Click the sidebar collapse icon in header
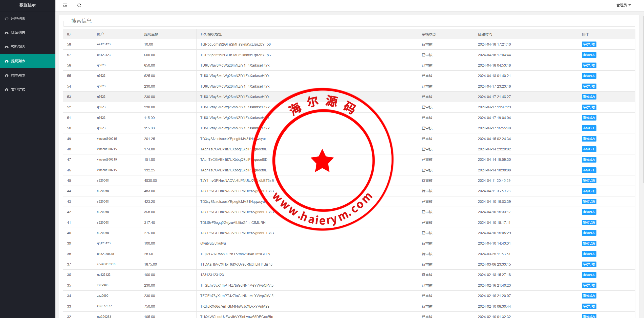Viewport: 644px width, 318px height. point(65,5)
